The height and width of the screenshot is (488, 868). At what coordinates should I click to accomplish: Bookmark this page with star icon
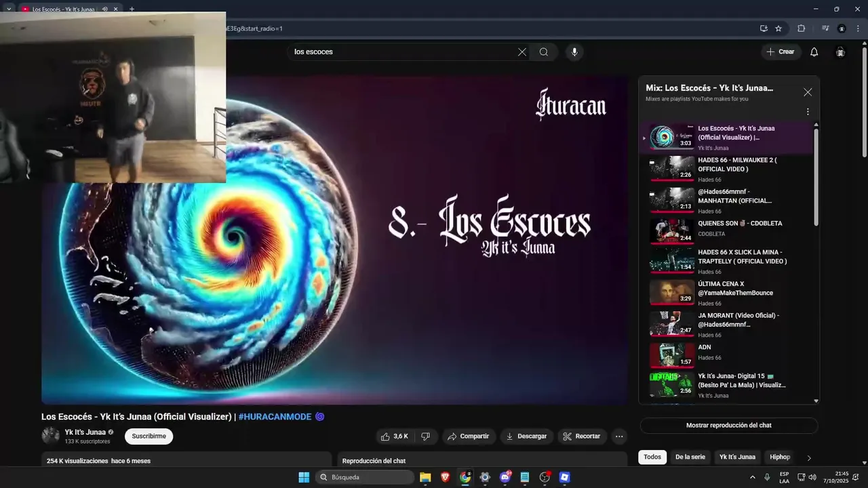(x=778, y=28)
